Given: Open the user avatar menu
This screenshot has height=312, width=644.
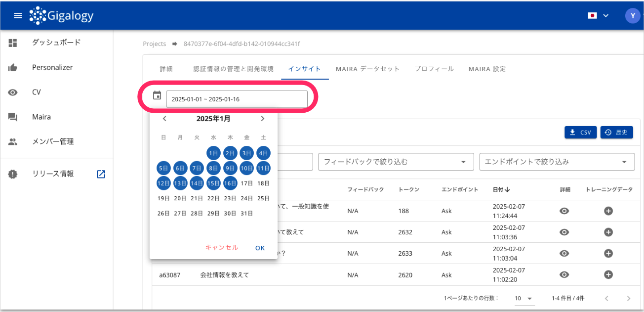Looking at the screenshot, I should [x=633, y=15].
